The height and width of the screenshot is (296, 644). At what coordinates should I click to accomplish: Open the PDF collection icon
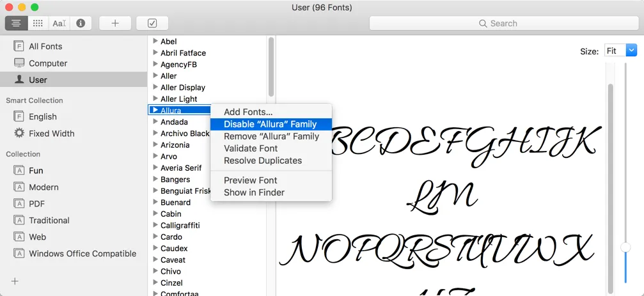pyautogui.click(x=19, y=204)
